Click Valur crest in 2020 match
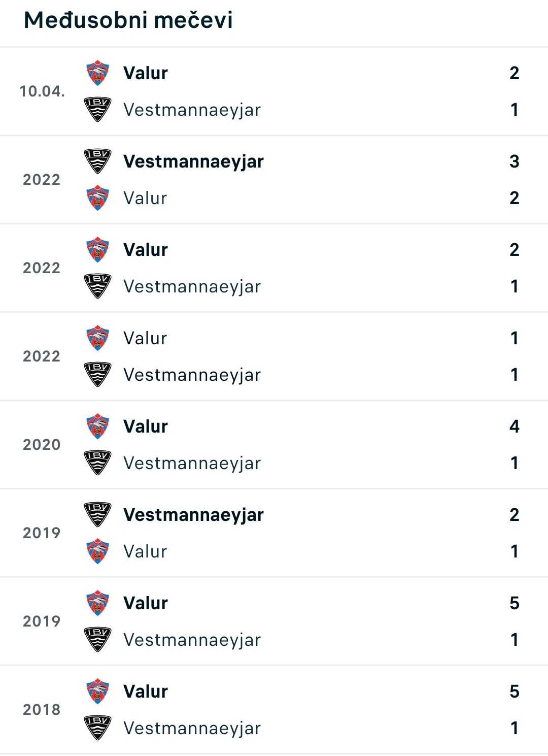Screen dimensions: 548x756 (x=97, y=426)
